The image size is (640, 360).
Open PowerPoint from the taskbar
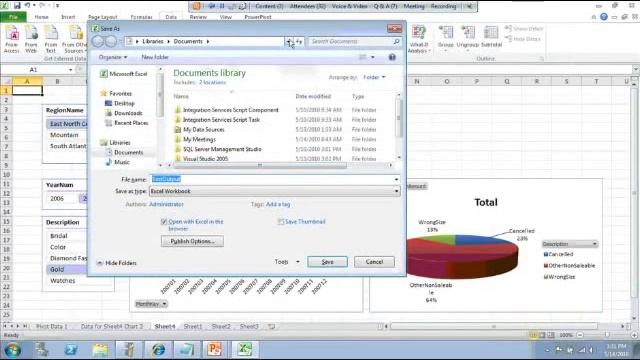click(x=215, y=349)
